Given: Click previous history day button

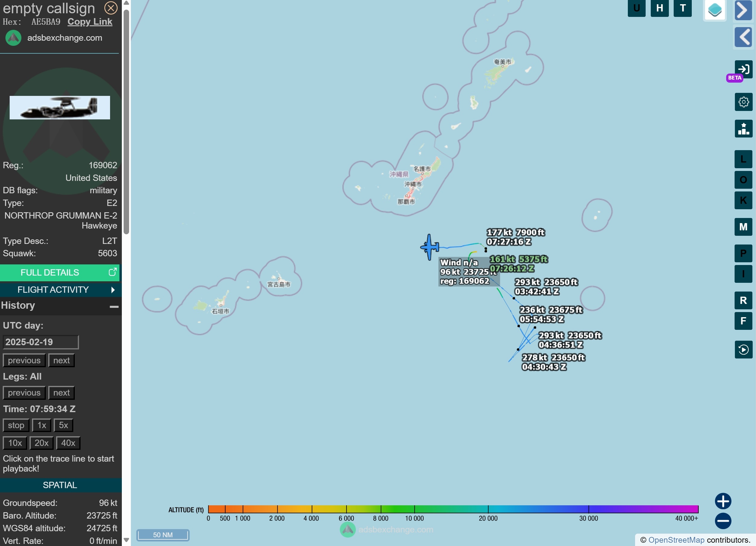Looking at the screenshot, I should pos(24,360).
